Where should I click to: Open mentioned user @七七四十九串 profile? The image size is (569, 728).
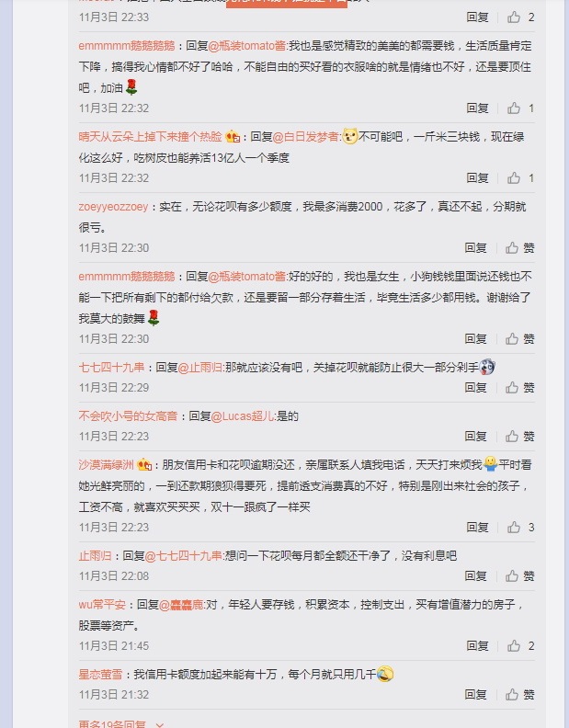[184, 556]
